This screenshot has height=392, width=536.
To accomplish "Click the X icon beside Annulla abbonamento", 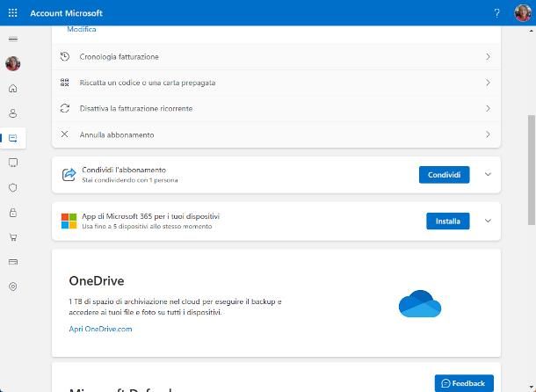I will click(65, 134).
